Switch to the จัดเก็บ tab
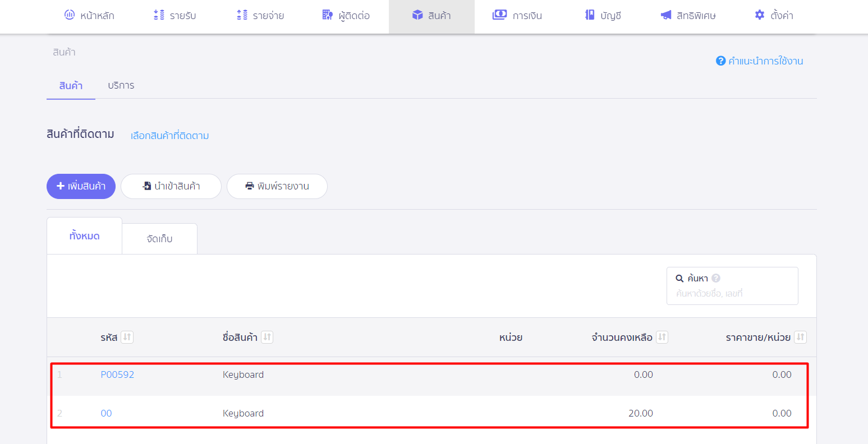The height and width of the screenshot is (444, 868). pyautogui.click(x=159, y=239)
